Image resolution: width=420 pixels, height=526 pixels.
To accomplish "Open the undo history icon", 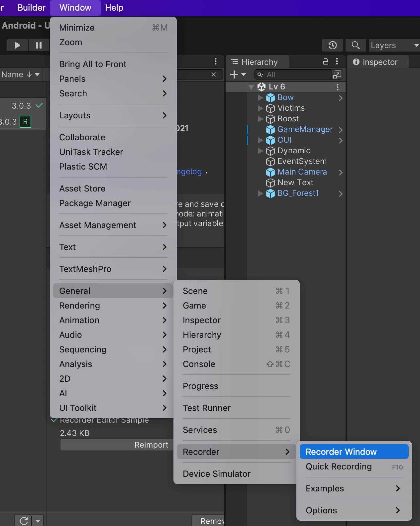I will coord(333,45).
